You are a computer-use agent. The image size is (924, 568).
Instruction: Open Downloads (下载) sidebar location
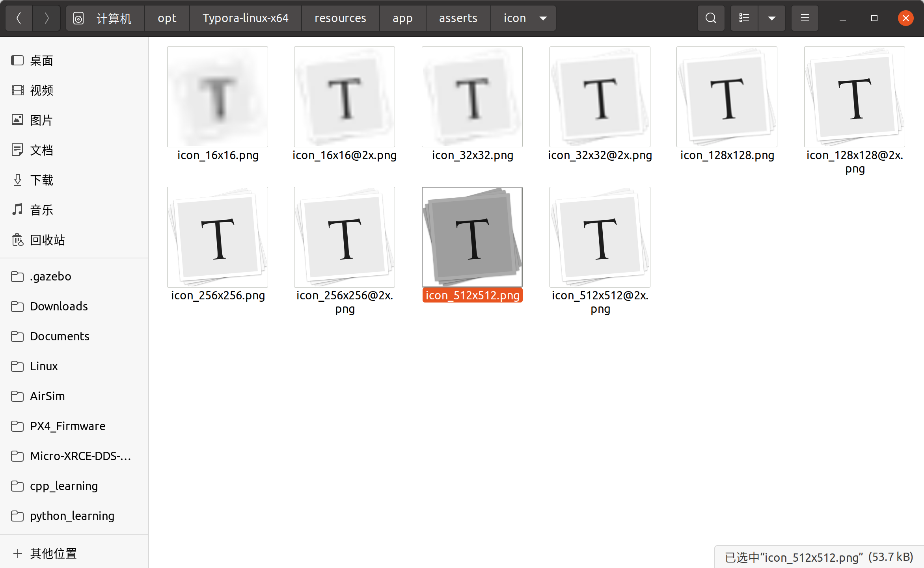pyautogui.click(x=41, y=180)
